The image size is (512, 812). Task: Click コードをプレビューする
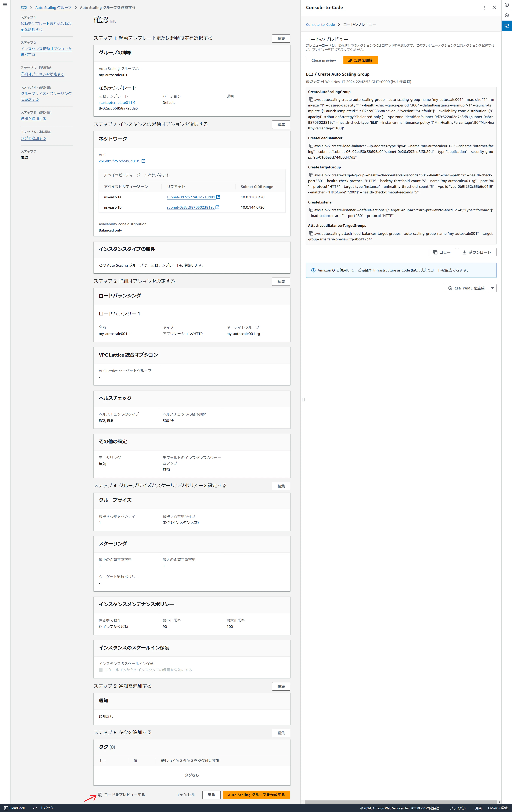(122, 795)
